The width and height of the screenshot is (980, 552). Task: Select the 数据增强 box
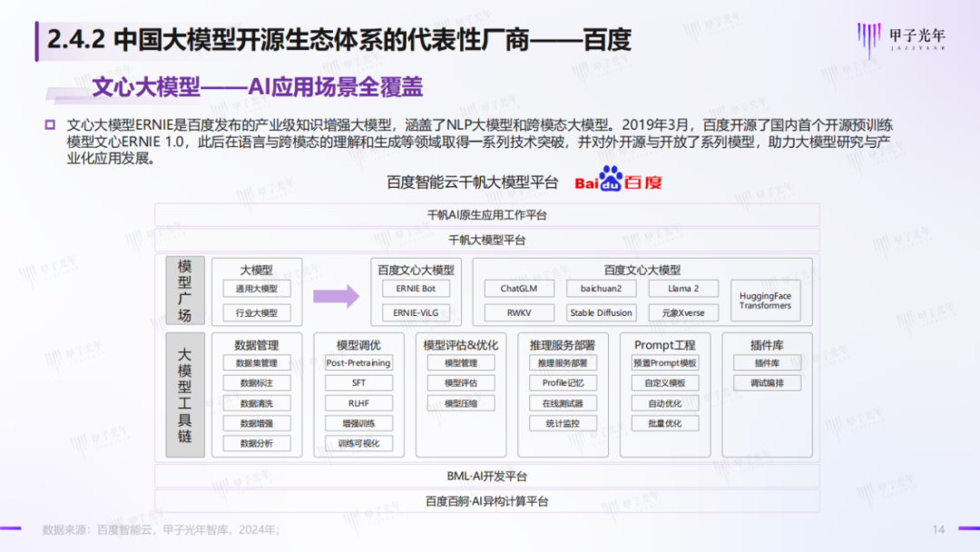pos(257,423)
